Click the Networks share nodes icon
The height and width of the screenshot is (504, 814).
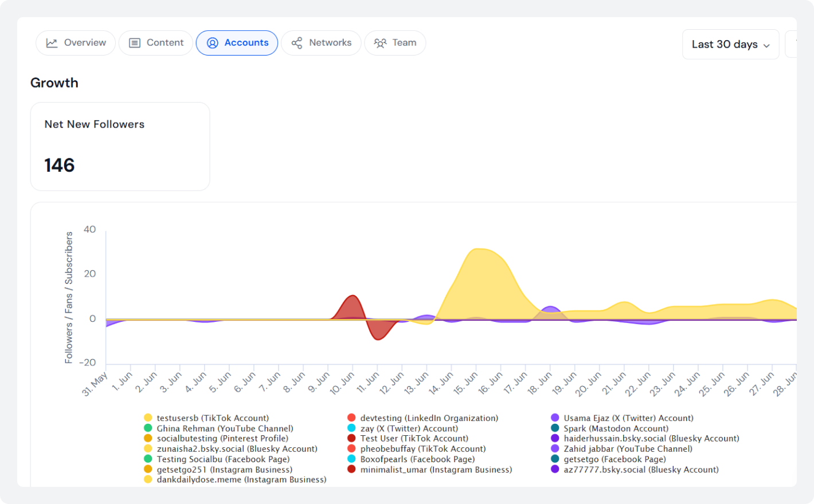coord(297,43)
